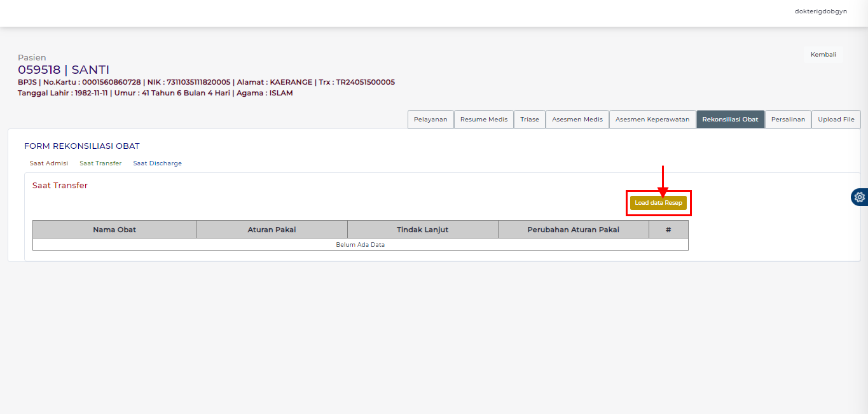Click the Kembali back button
This screenshot has width=868, height=414.
tap(823, 55)
